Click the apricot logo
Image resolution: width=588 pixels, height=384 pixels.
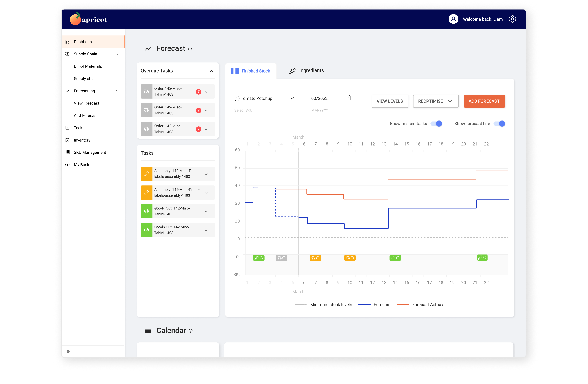(x=88, y=19)
